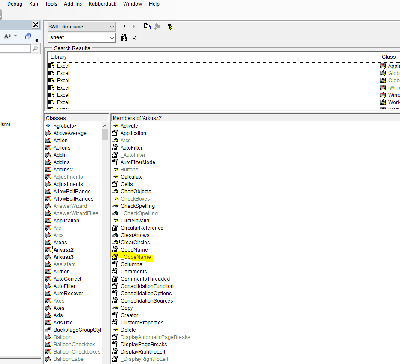Image resolution: width=400 pixels, height=364 pixels.
Task: Select the AboveAverage class
Action: click(70, 133)
